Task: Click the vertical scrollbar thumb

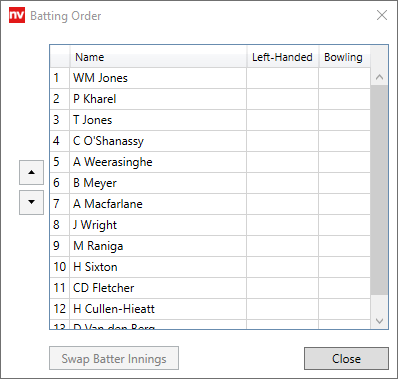Action: 379,190
